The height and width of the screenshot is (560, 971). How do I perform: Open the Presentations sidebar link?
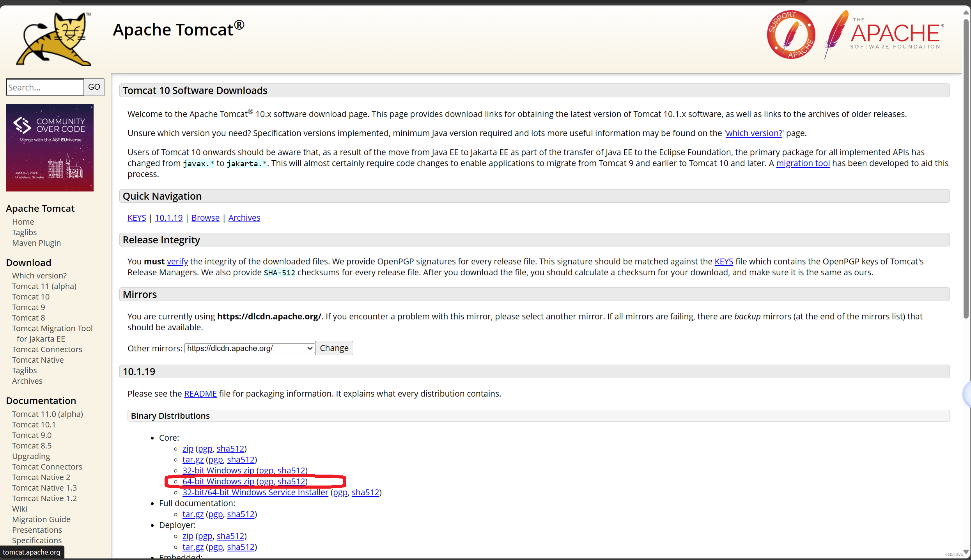click(37, 530)
